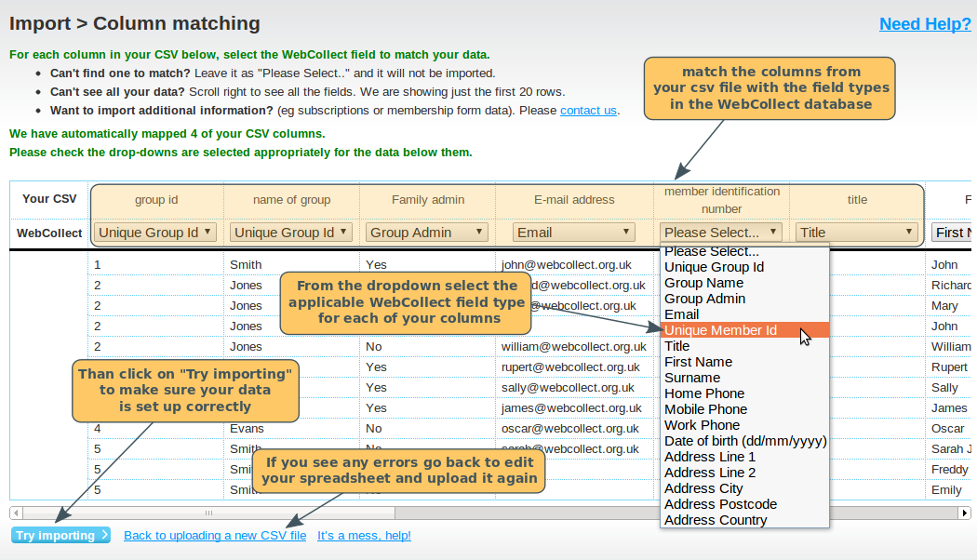The image size is (977, 560).
Task: Open the "name of group" field dropdown
Action: click(289, 232)
